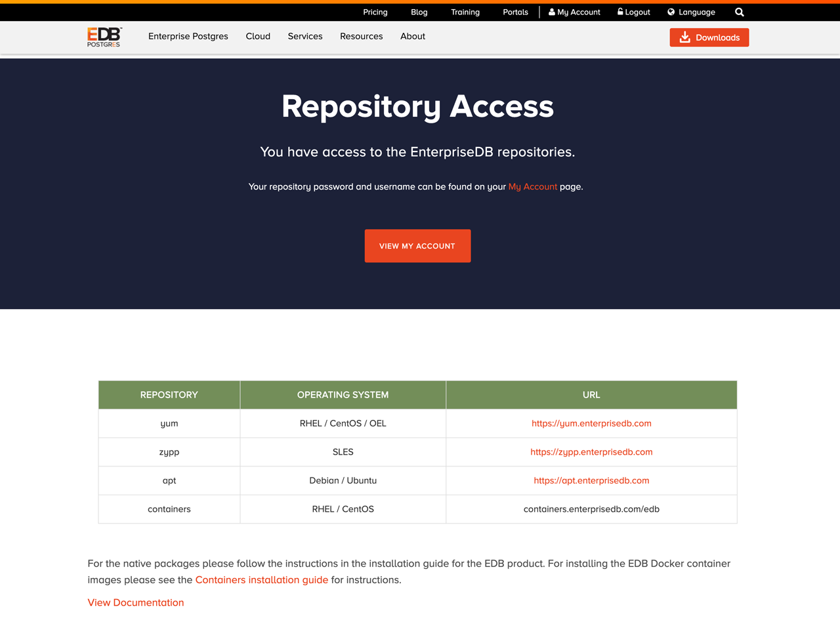Screen dimensions: 840x637
Task: Open the Training link
Action: pos(465,12)
